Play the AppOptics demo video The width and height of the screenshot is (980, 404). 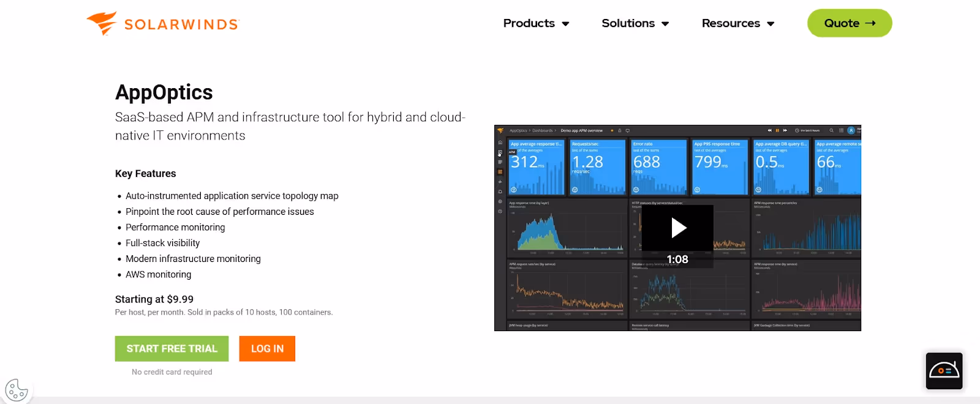pyautogui.click(x=677, y=228)
